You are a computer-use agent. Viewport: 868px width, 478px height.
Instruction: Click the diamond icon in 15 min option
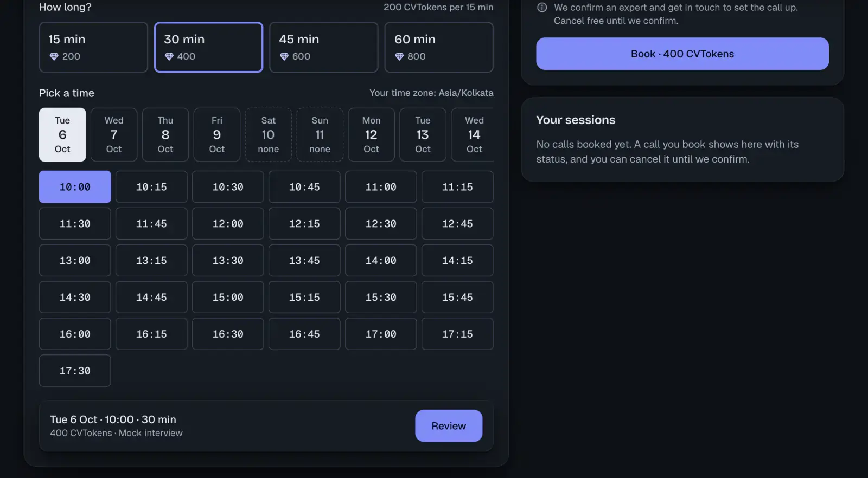(54, 56)
